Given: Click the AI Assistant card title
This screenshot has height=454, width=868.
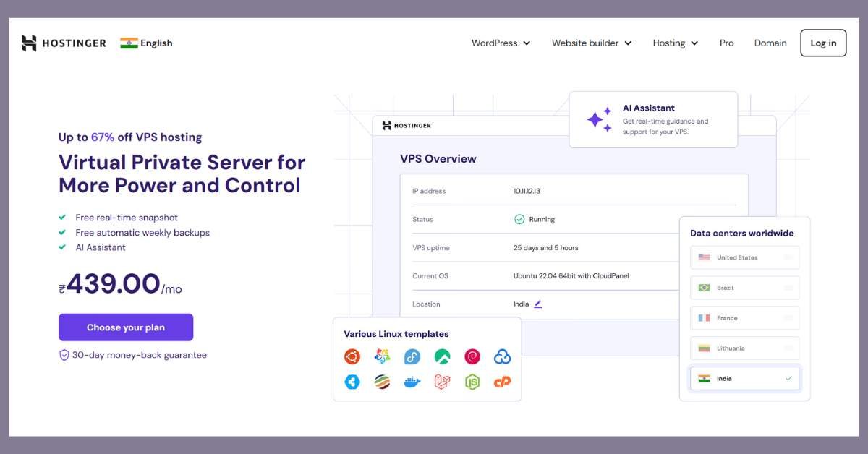Looking at the screenshot, I should tap(649, 108).
